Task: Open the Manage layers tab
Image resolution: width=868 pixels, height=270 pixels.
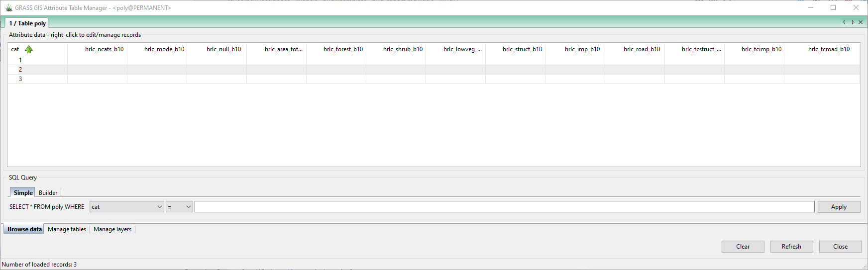Action: [x=112, y=229]
